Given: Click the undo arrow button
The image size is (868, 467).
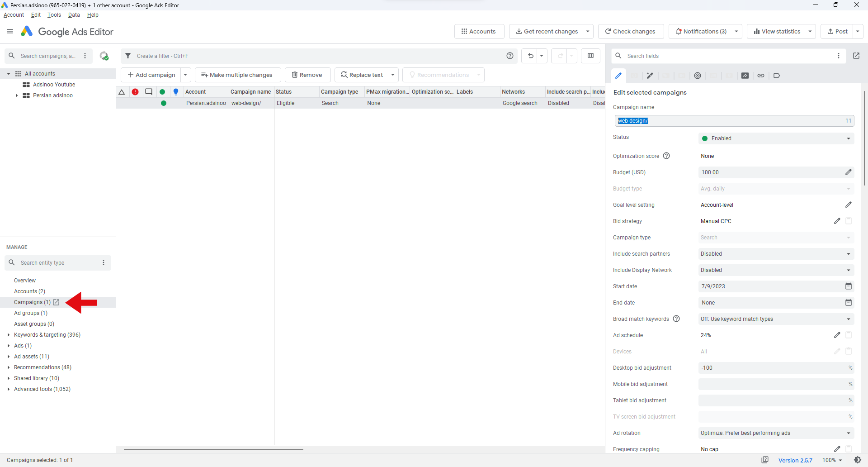Looking at the screenshot, I should (x=531, y=56).
